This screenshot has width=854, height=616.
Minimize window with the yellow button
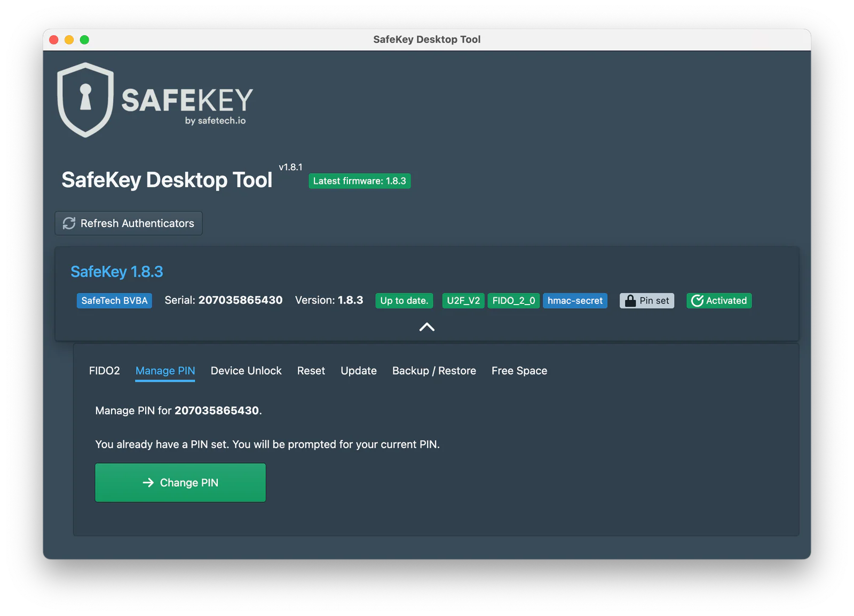click(x=69, y=39)
